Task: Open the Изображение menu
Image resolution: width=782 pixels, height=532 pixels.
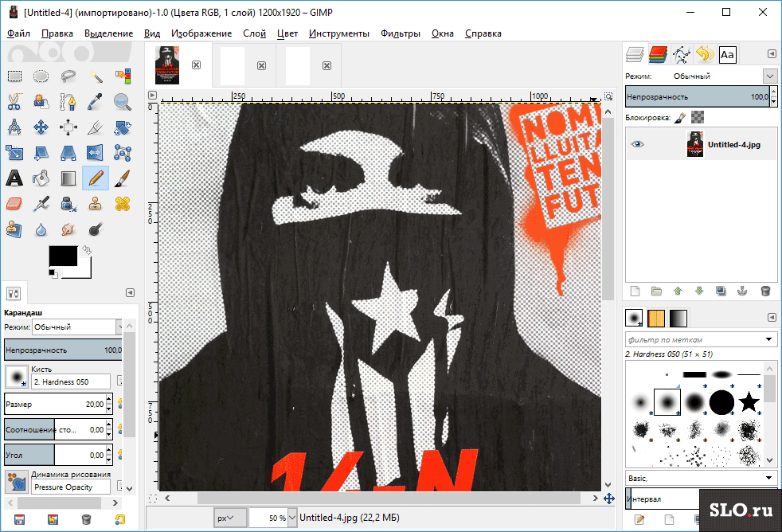Action: pos(201,33)
